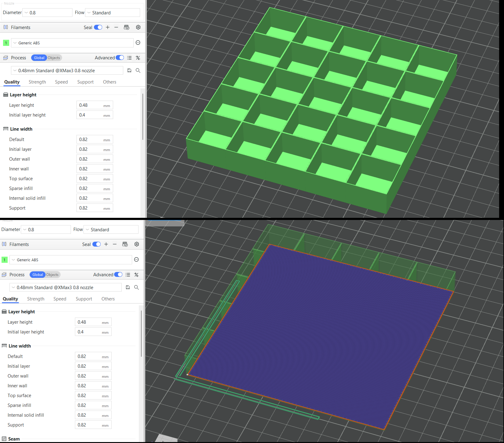This screenshot has width=504, height=443.
Task: Click the Sparse infill width field, lower panel
Action: click(93, 405)
